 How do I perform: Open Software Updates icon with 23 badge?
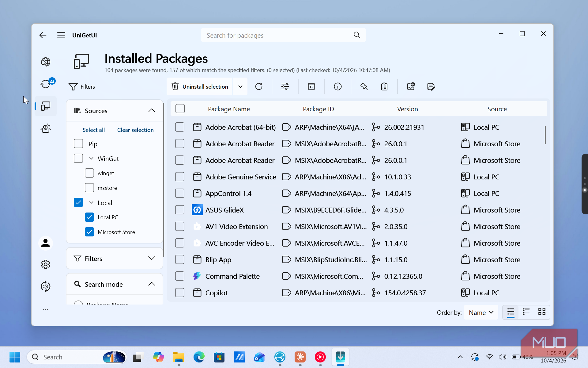[46, 84]
